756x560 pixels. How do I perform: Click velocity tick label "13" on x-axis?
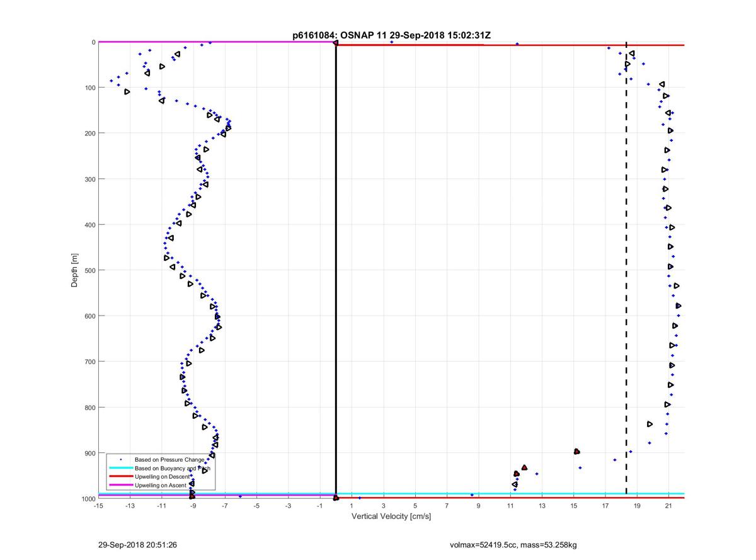pyautogui.click(x=542, y=506)
